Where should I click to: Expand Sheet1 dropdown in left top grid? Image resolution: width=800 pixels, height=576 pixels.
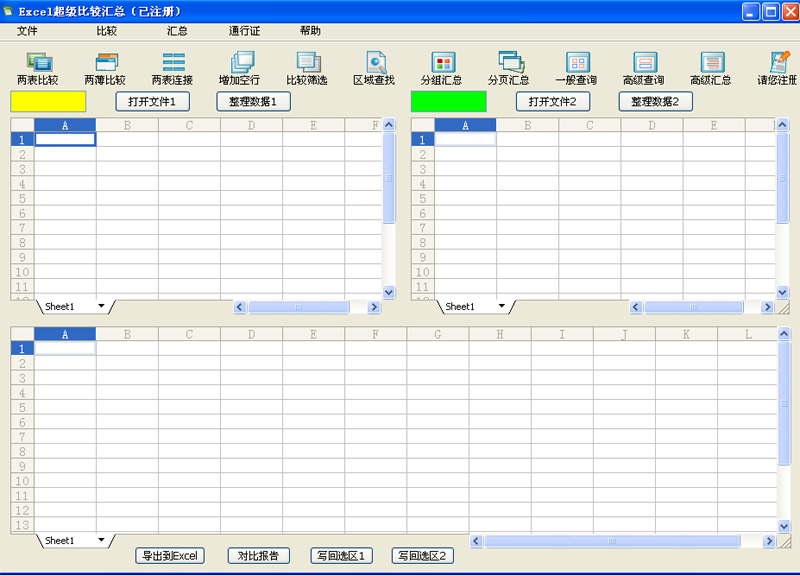[x=101, y=306]
